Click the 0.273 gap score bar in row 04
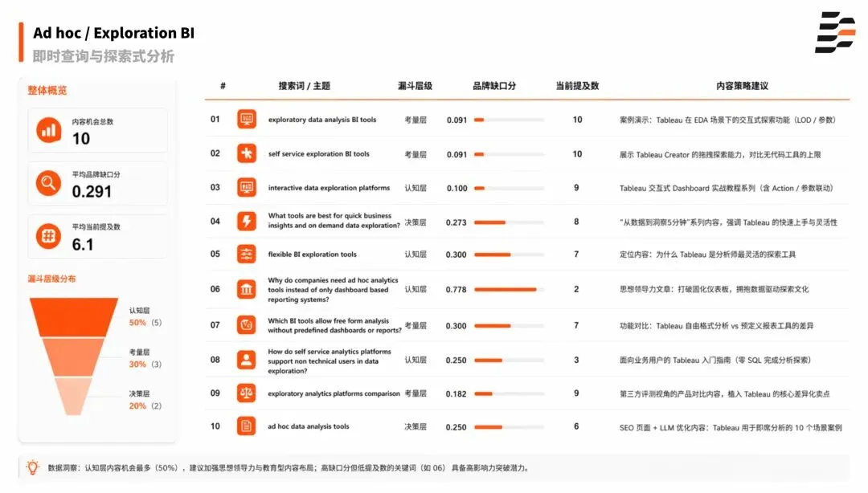 (510, 222)
